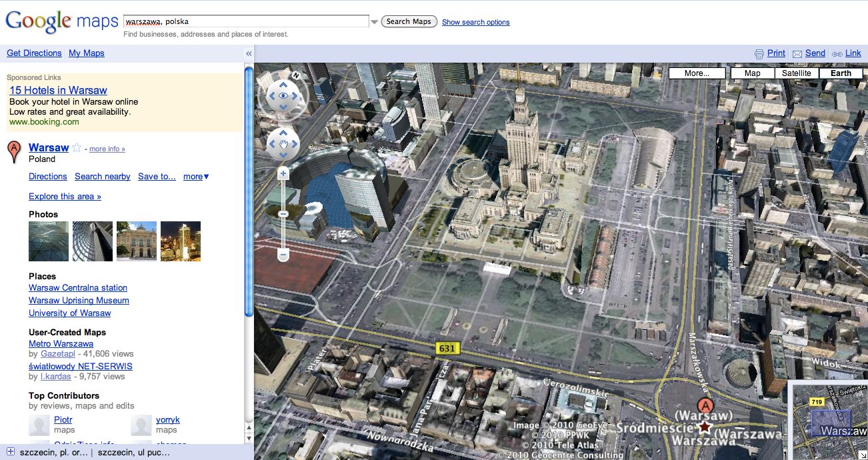Click the eye icon in look-around control
This screenshot has width=868, height=460.
click(x=283, y=97)
